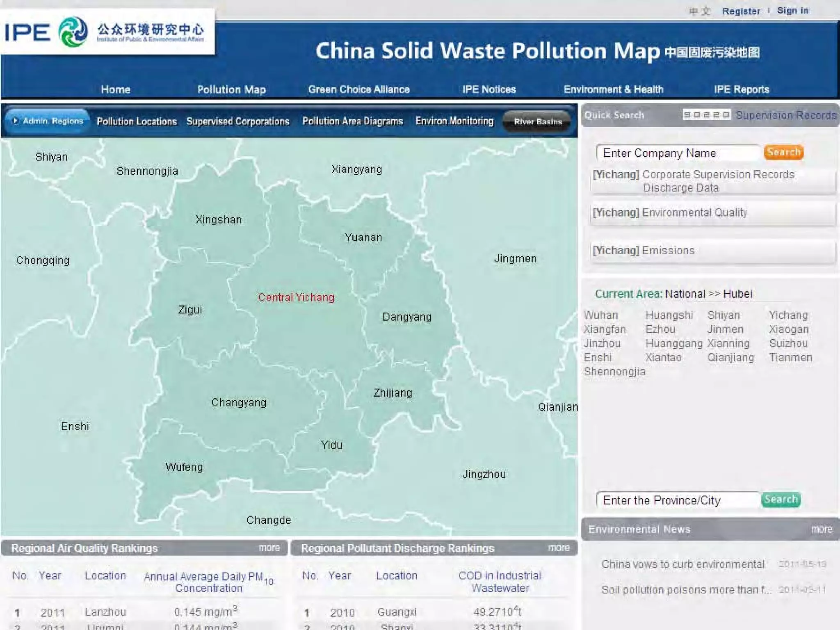
Task: Open the Pollution Map menu
Action: coord(231,89)
